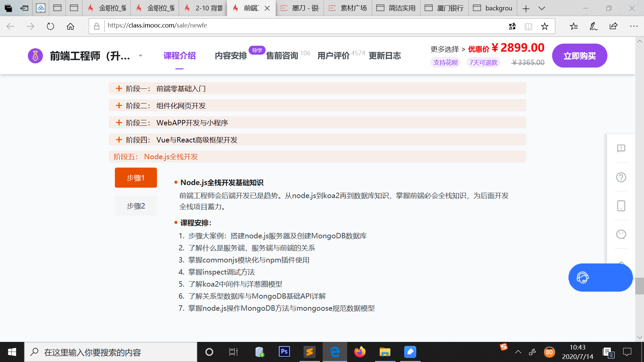
Task: Click the site lock icon in address bar
Action: [x=97, y=26]
